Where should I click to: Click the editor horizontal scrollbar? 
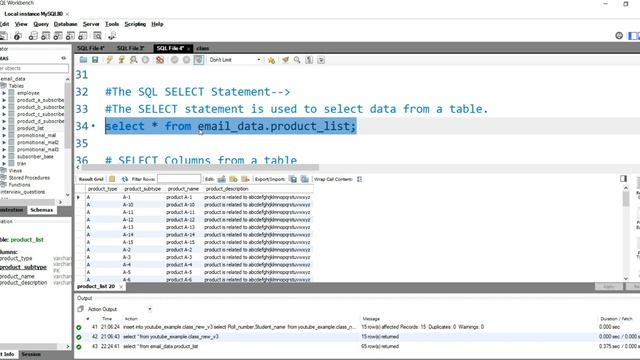tap(200, 167)
